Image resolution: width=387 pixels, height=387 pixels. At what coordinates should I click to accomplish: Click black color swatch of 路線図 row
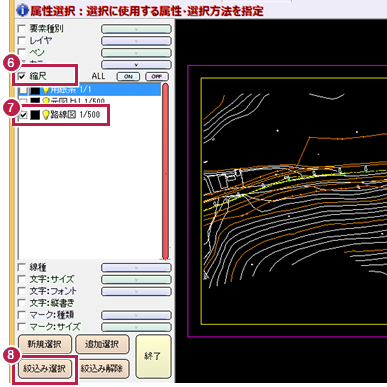click(x=35, y=115)
